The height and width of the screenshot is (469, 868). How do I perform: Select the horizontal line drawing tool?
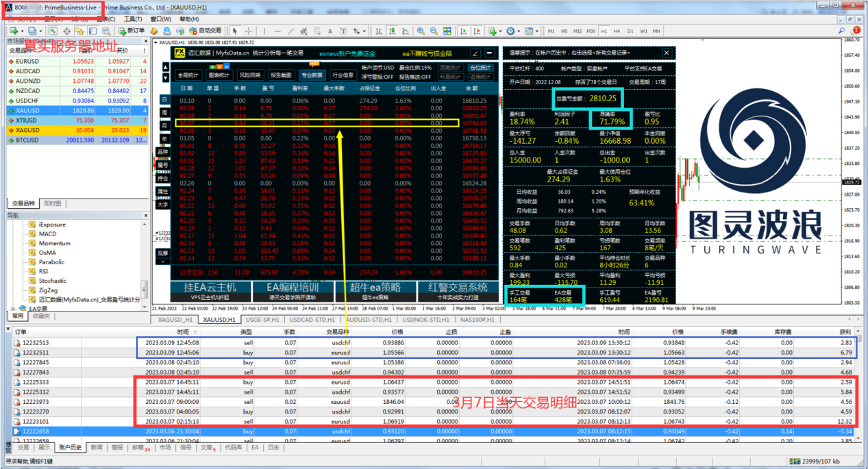[277, 31]
